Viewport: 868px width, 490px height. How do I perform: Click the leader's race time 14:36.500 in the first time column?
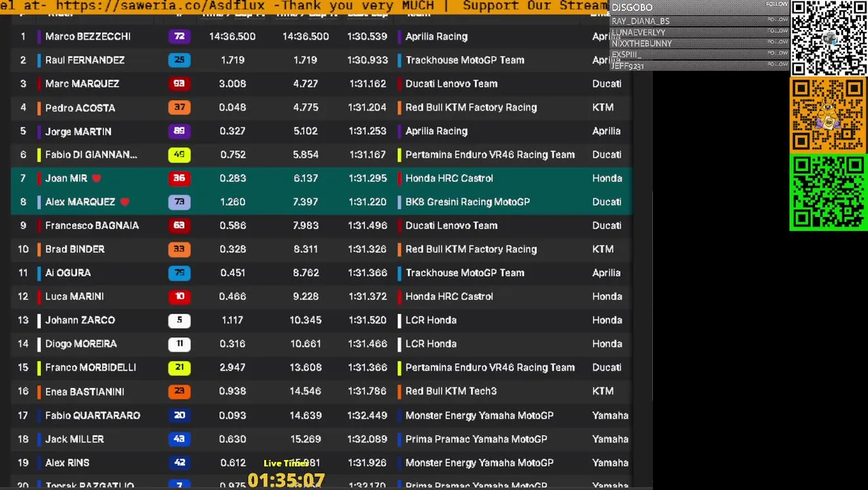(x=233, y=36)
